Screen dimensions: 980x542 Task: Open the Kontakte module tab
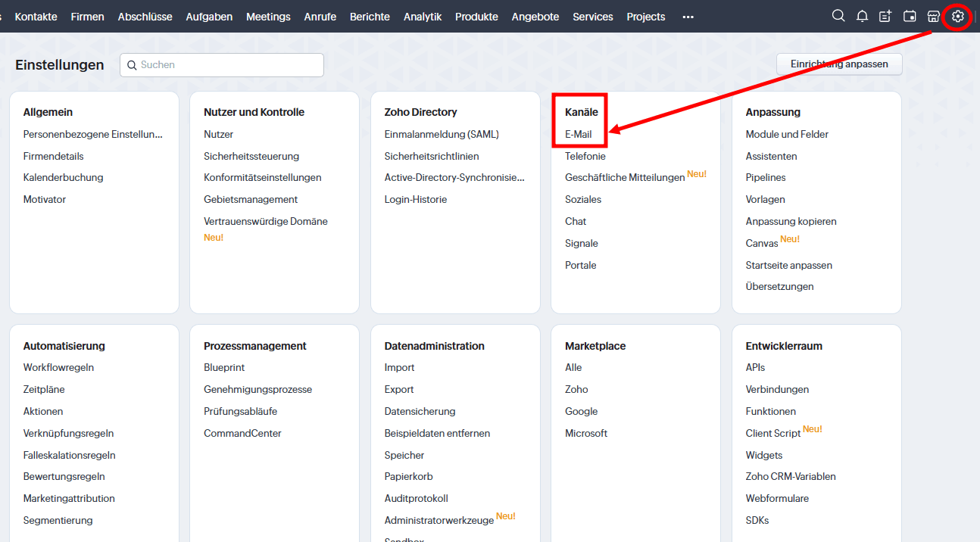(36, 17)
